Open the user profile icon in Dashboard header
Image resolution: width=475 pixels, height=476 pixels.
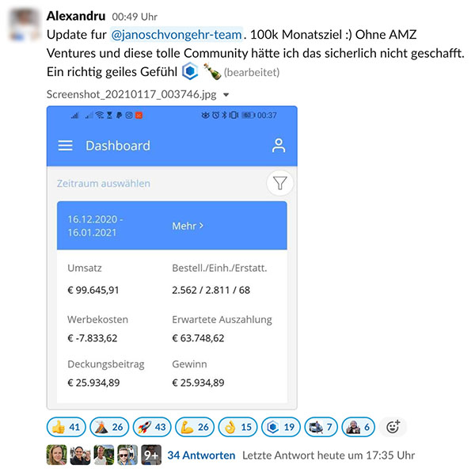point(279,146)
